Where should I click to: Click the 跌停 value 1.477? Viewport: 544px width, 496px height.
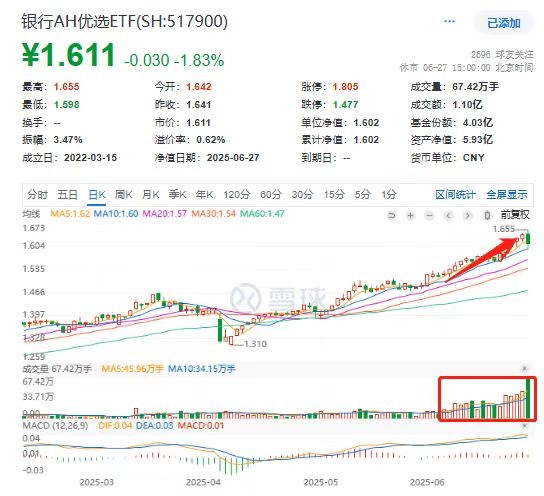[x=345, y=105]
